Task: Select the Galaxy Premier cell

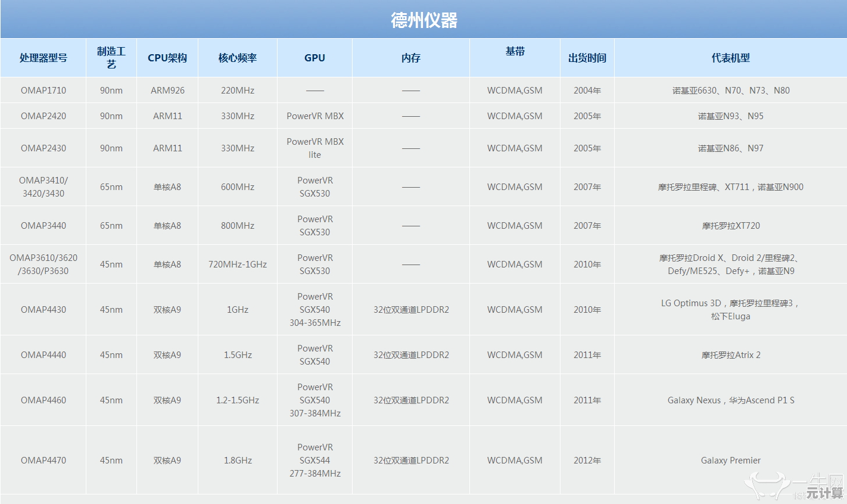Action: click(x=731, y=461)
